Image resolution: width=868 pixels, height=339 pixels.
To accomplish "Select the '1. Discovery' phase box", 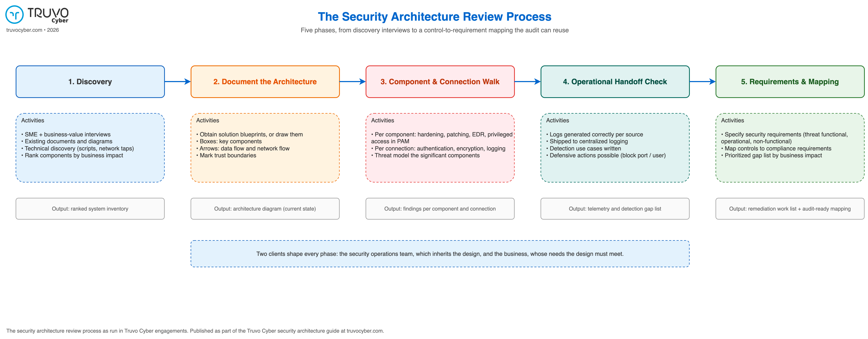I will point(90,82).
